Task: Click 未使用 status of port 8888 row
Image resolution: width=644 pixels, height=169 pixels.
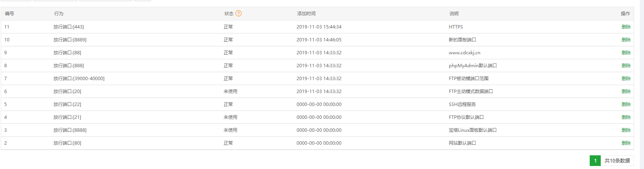Action: (230, 130)
